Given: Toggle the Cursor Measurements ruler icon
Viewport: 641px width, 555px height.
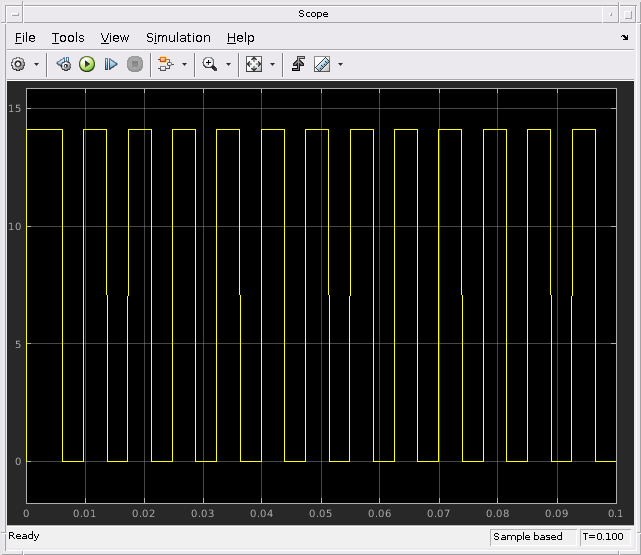Looking at the screenshot, I should 322,64.
